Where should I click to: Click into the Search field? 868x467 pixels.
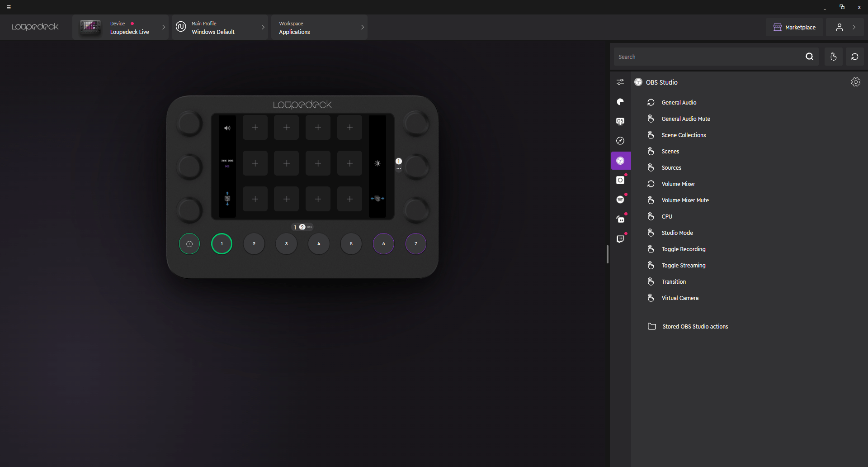(x=708, y=57)
